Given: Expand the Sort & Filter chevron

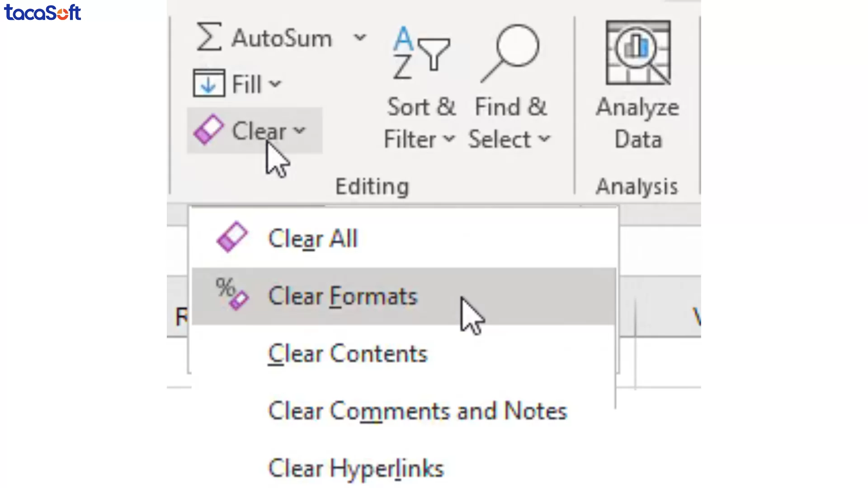Looking at the screenshot, I should (449, 139).
